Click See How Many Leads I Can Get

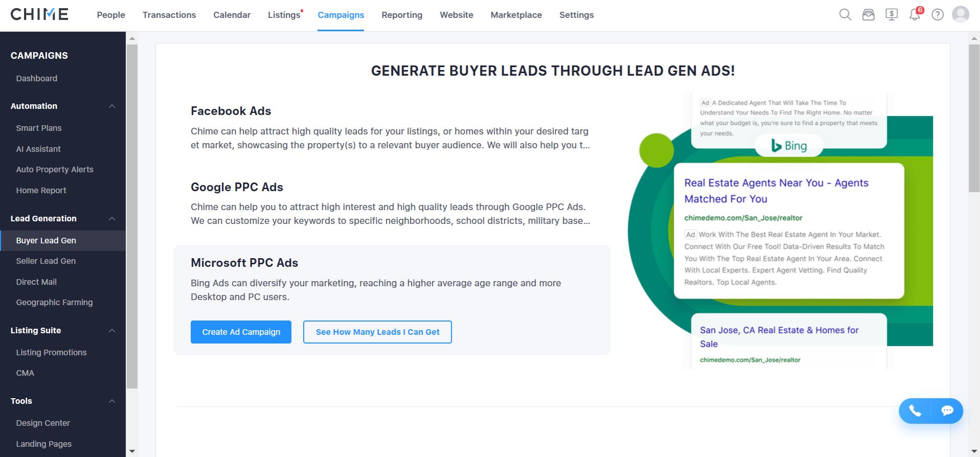377,332
